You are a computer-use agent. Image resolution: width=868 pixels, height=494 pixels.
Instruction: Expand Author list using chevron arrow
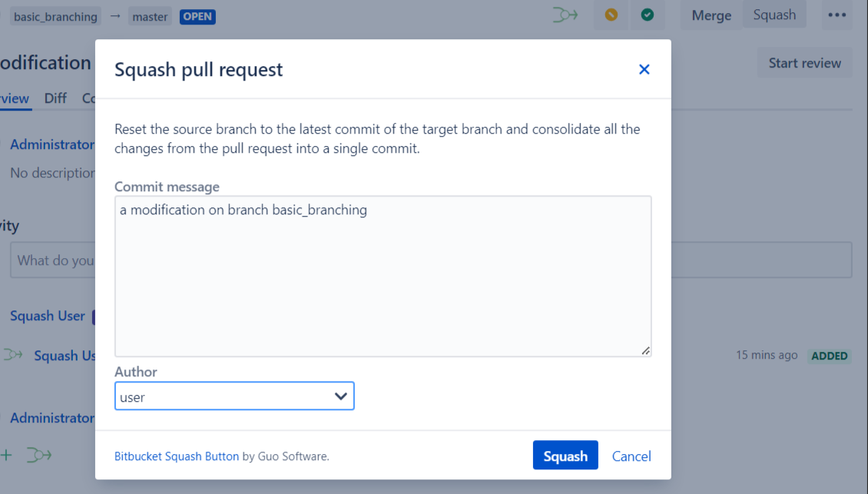(x=341, y=396)
